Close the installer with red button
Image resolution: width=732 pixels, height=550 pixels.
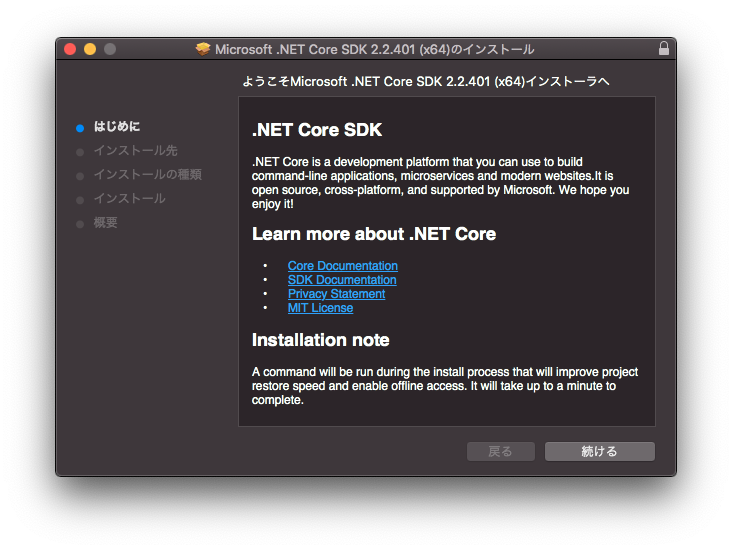(x=70, y=49)
